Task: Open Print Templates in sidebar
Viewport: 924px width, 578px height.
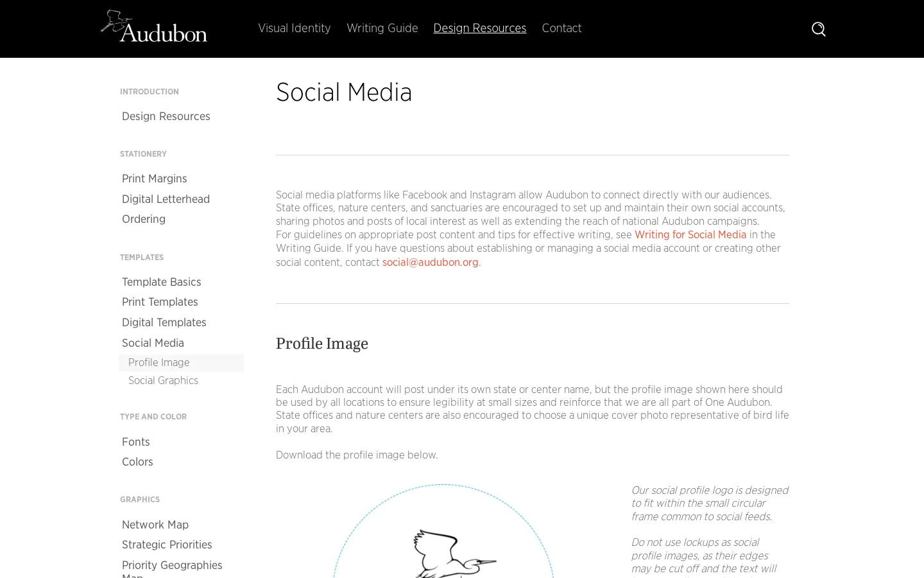Action: click(x=160, y=302)
